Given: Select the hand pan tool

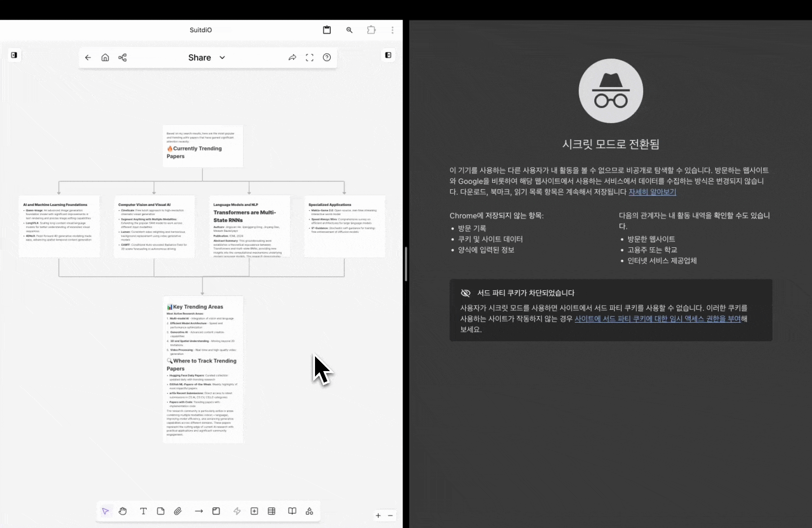Looking at the screenshot, I should click(x=123, y=511).
